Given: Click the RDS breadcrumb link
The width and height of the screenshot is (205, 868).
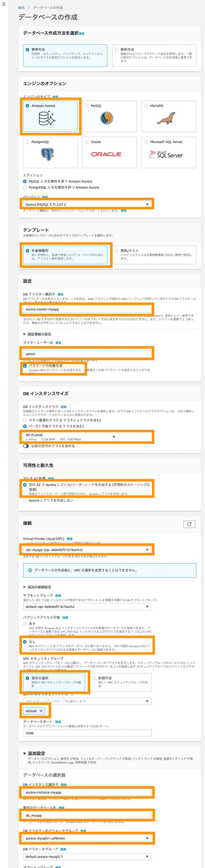Looking at the screenshot, I should 21,7.
